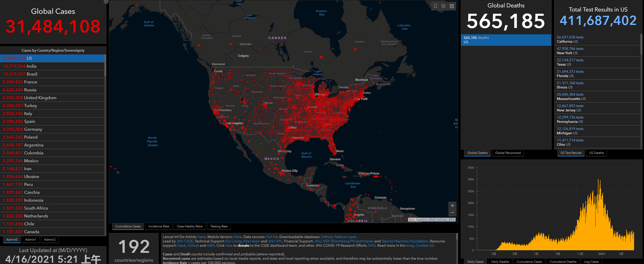644x264 pixels.
Task: Show the Daily Cases chart tab
Action: (x=475, y=261)
